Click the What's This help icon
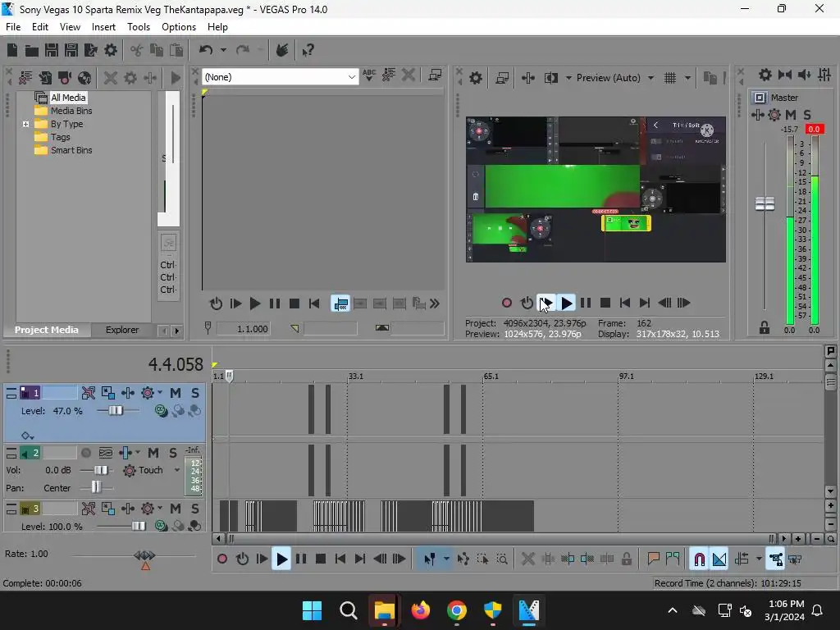 [308, 50]
